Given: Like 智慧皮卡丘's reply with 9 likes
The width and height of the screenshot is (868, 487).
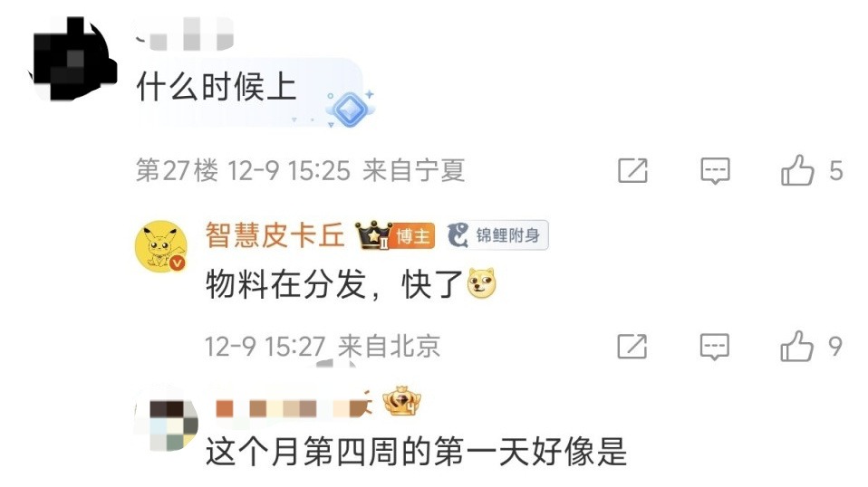Looking at the screenshot, I should (x=797, y=347).
